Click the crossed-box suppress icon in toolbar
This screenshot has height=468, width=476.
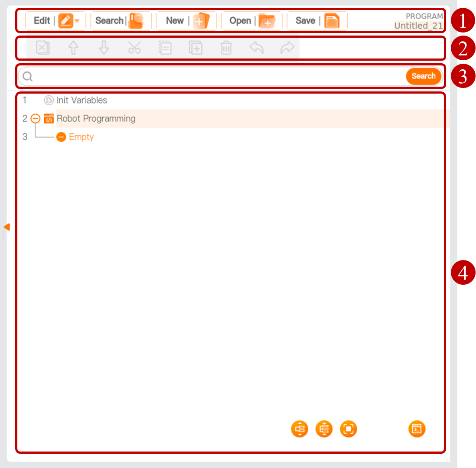click(42, 48)
